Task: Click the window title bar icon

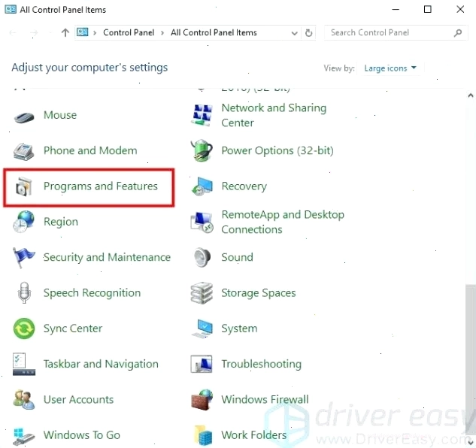Action: (11, 10)
